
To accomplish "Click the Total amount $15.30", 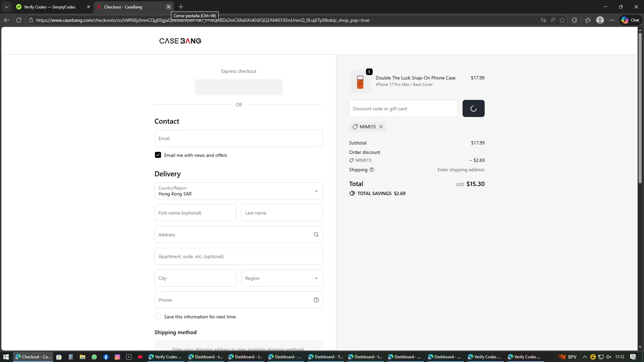I will pos(475,184).
